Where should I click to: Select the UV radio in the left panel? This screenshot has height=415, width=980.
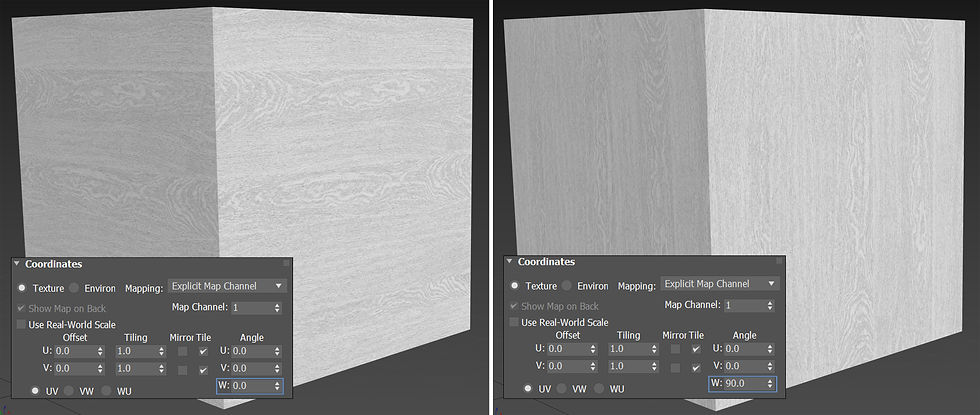tap(36, 391)
